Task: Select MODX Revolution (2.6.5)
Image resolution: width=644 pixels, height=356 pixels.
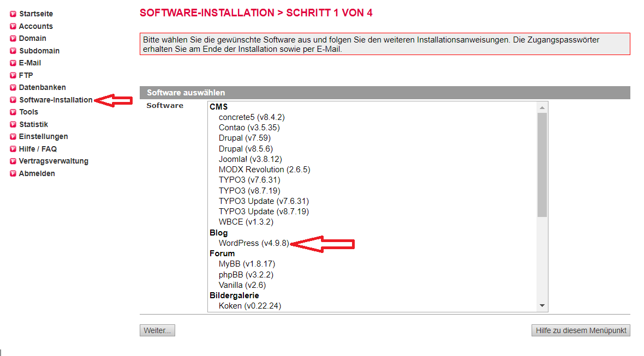Action: tap(265, 170)
